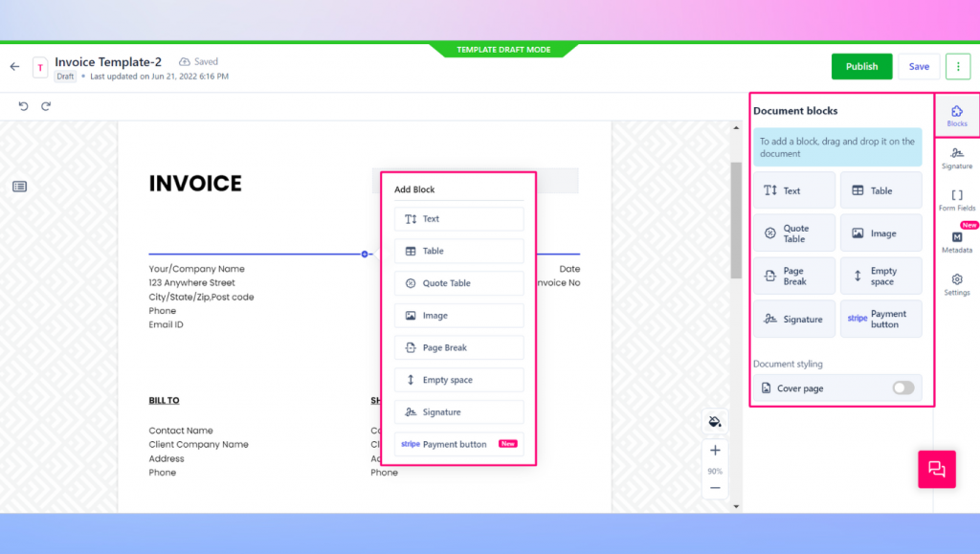Select the Blocks panel icon

(x=956, y=115)
